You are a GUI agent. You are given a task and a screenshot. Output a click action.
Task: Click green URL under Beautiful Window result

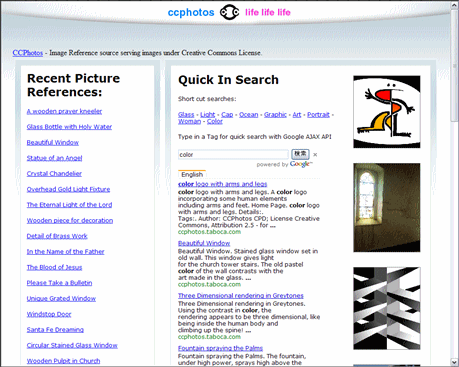click(209, 284)
